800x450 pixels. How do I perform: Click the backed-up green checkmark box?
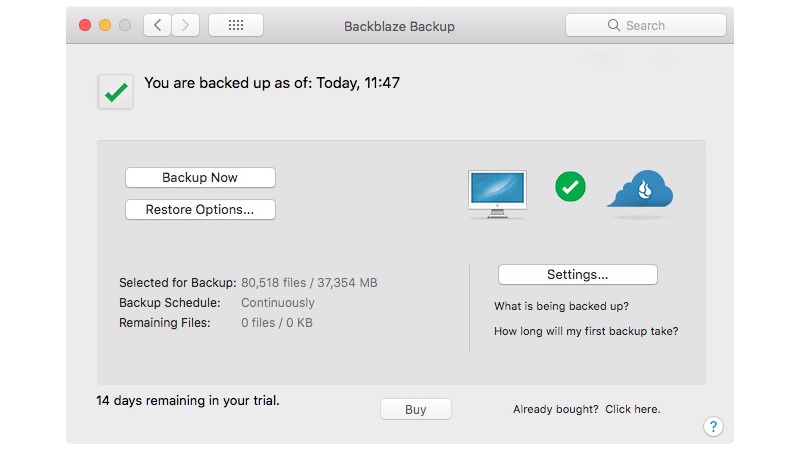tap(116, 92)
